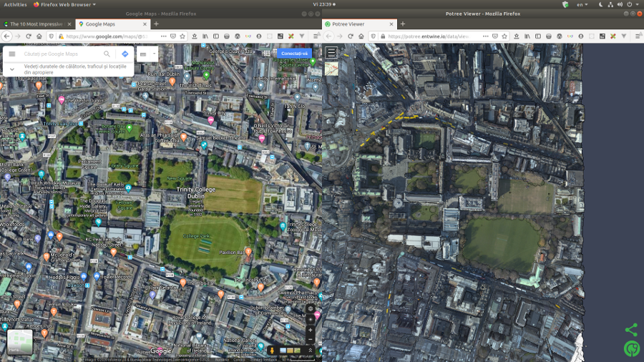The image size is (644, 362).
Task: Zoom out on Google Maps with minus
Action: (311, 340)
